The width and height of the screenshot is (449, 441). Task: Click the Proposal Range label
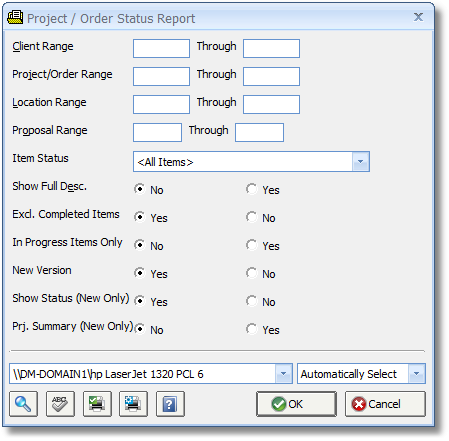tap(50, 130)
